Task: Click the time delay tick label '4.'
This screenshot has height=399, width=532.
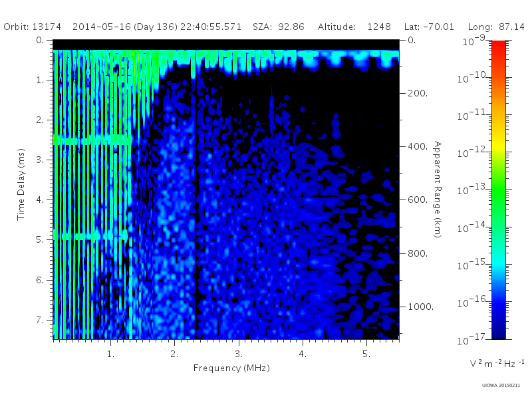Action: pos(41,200)
